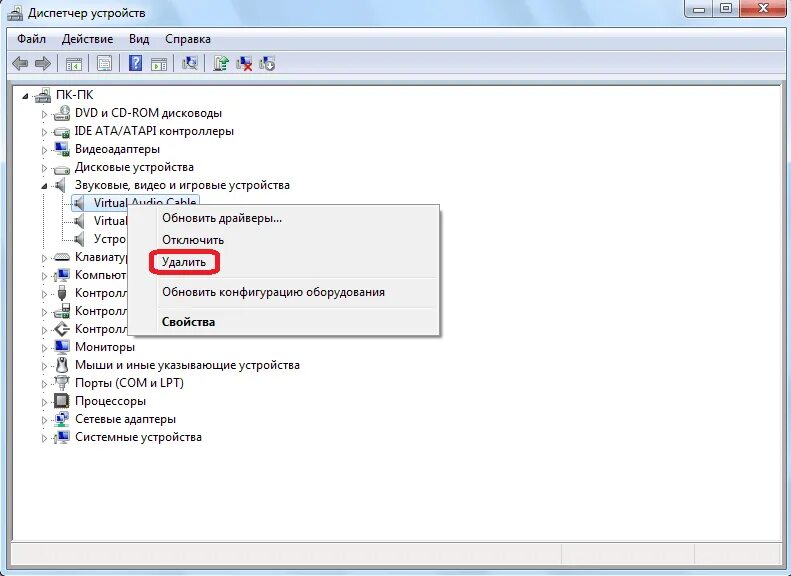Expand the Мониторы node

tap(44, 348)
